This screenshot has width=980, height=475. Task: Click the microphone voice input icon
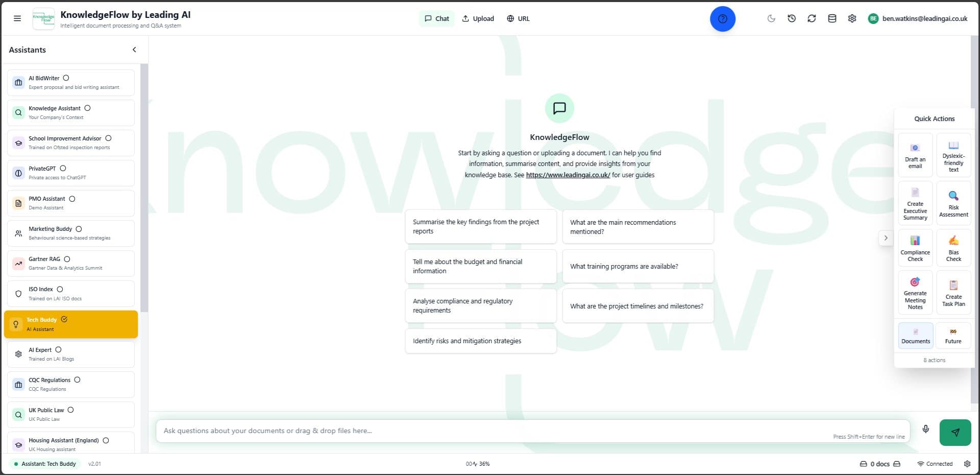click(925, 429)
